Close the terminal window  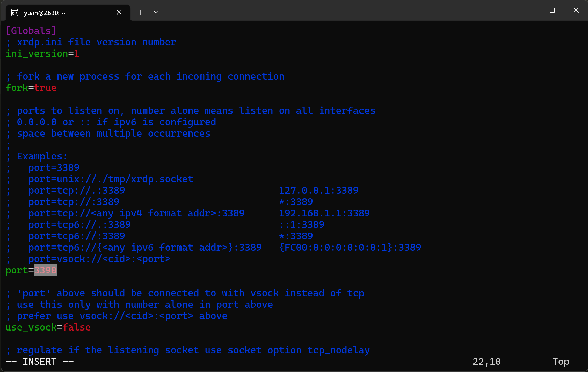pos(576,10)
